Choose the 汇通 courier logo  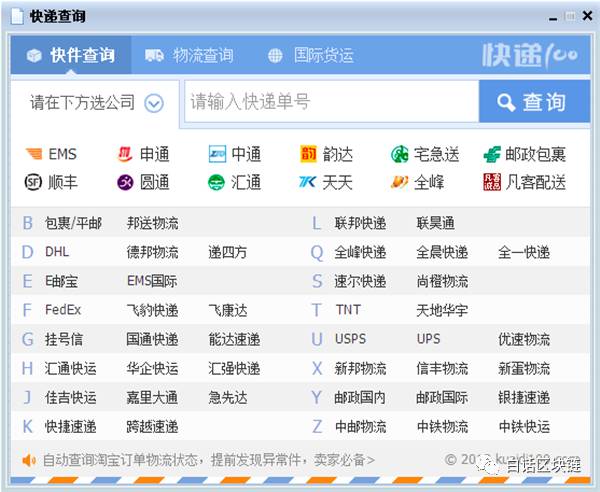tap(216, 182)
